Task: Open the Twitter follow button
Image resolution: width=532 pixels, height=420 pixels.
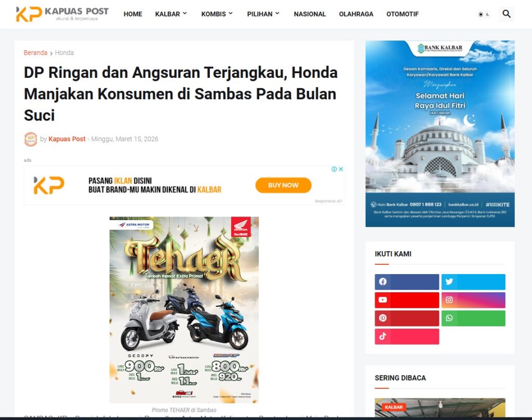Action: pos(473,282)
